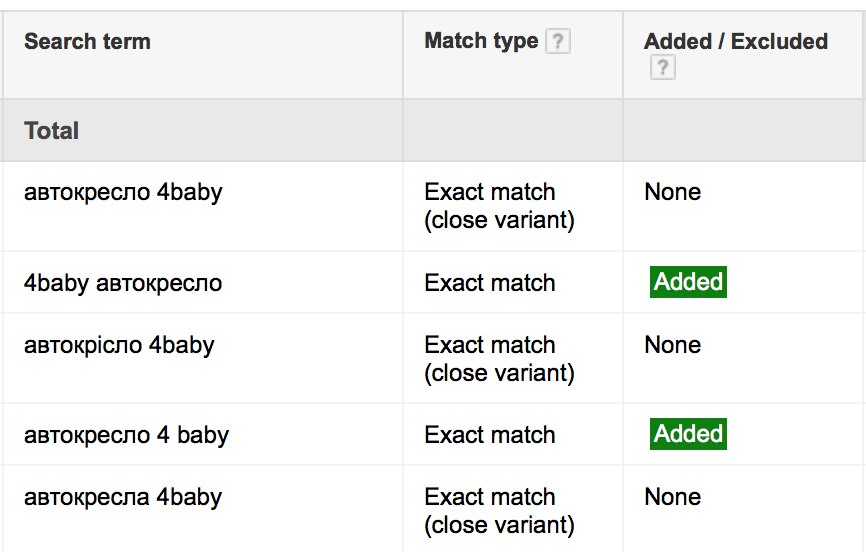Click the Added badge for 4baby автокресло
Viewport: 866px width, 552px height.
point(688,282)
